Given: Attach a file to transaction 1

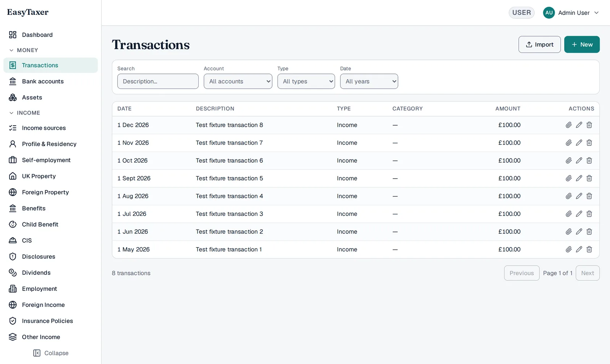Looking at the screenshot, I should (x=568, y=249).
